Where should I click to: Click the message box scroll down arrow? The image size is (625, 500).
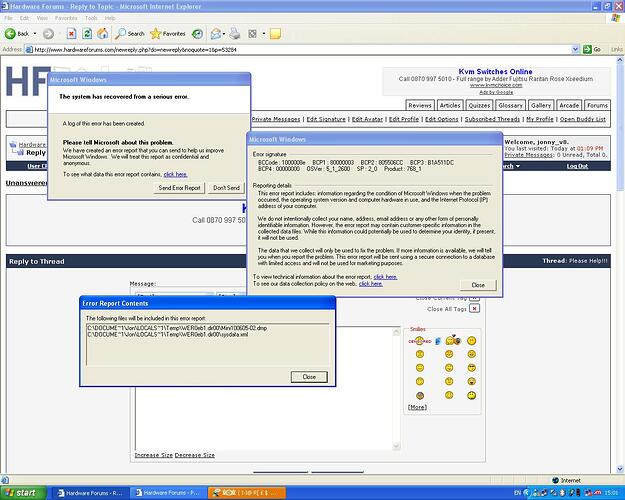(396, 446)
